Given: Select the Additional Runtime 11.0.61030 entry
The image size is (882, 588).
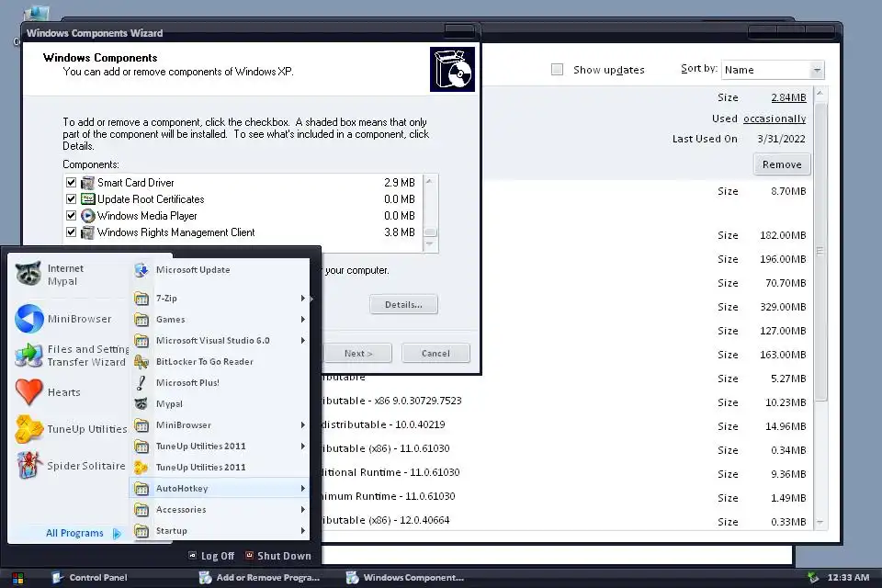Looking at the screenshot, I should coord(390,472).
